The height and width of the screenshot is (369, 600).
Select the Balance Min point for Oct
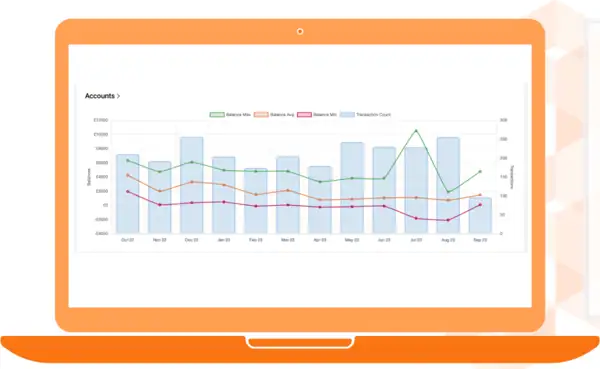[128, 191]
